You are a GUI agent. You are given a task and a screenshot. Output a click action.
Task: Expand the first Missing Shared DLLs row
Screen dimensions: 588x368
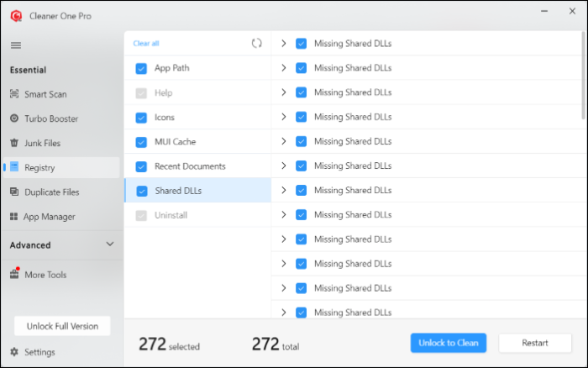coord(284,44)
